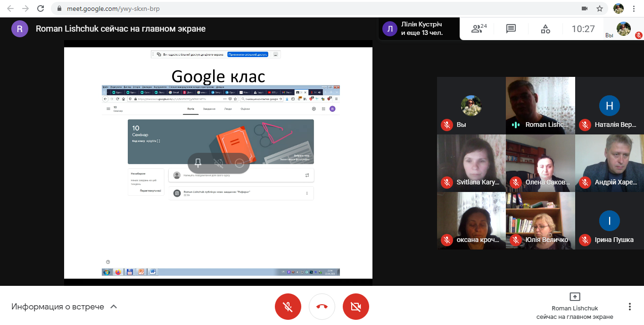Click the Word icon in shared taskbar

pos(152,272)
